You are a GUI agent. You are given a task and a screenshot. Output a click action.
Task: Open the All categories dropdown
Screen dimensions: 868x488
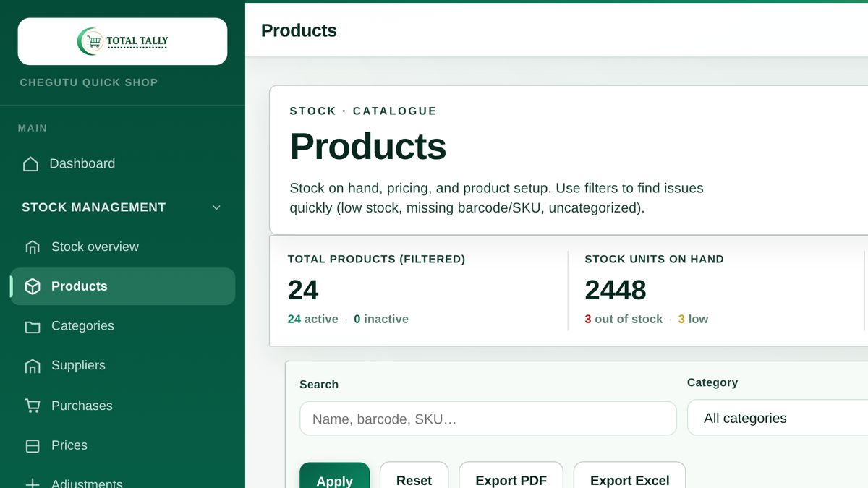coord(778,418)
